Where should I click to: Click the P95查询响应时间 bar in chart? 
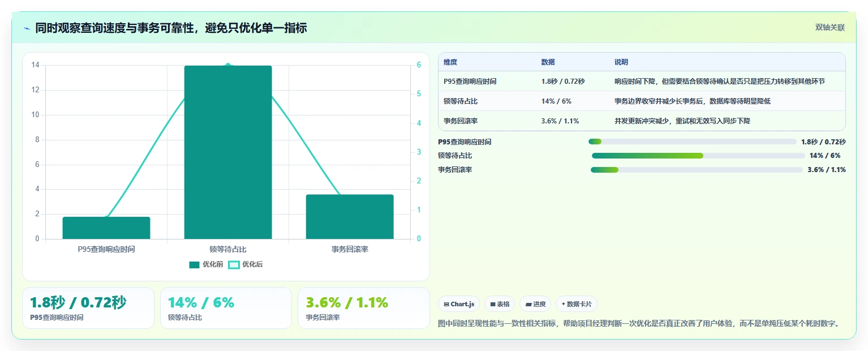click(106, 228)
